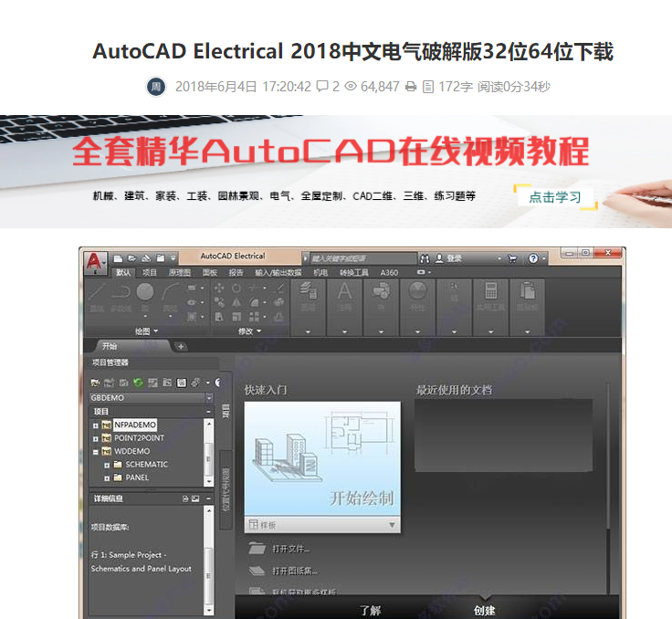
Task: Click the 开始绘制 start drawing thumbnail
Action: [x=322, y=458]
